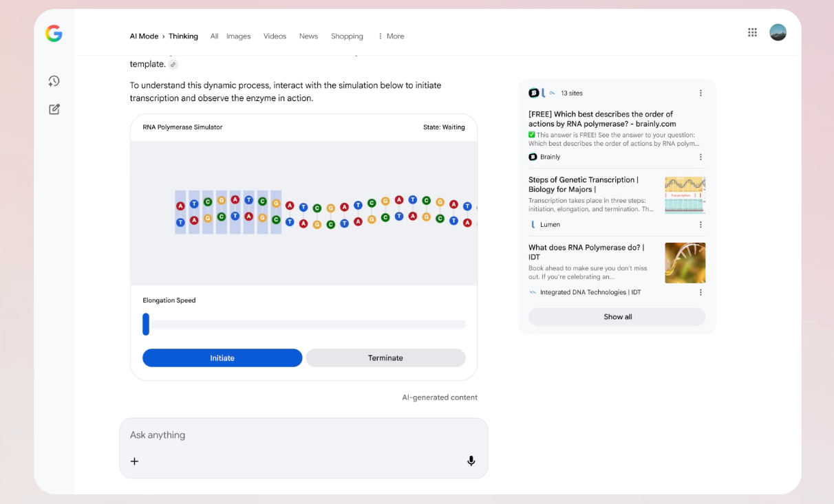Click the Elongation Speed slider handle
Viewport: 834px width, 504px height.
[146, 324]
